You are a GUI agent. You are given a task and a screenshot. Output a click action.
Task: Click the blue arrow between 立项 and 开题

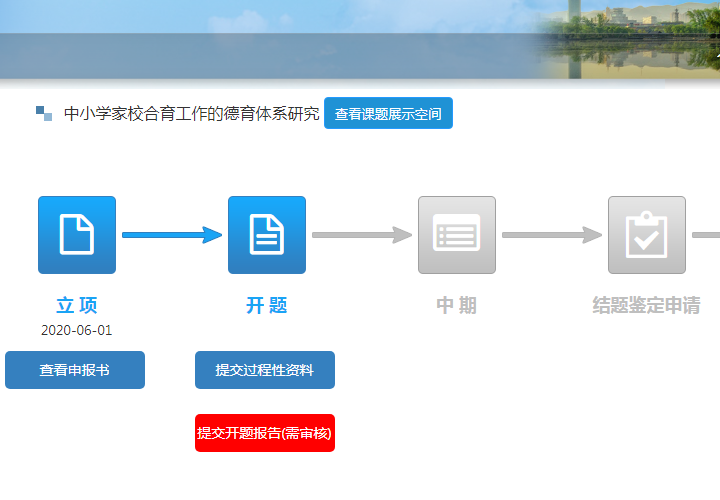click(x=171, y=235)
